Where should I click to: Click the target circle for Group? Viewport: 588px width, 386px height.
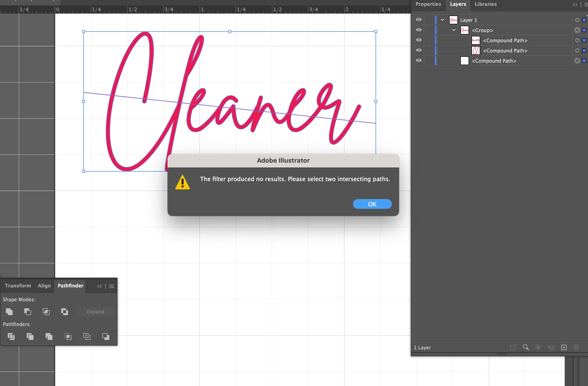pyautogui.click(x=577, y=30)
